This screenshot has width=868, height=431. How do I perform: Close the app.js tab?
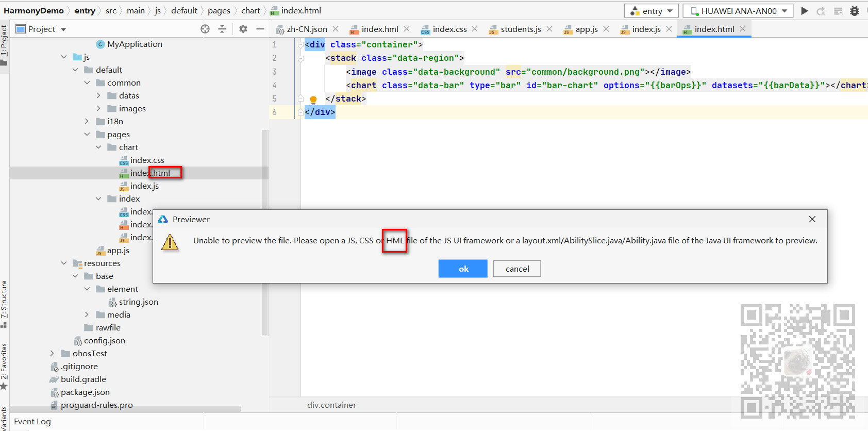coord(606,29)
